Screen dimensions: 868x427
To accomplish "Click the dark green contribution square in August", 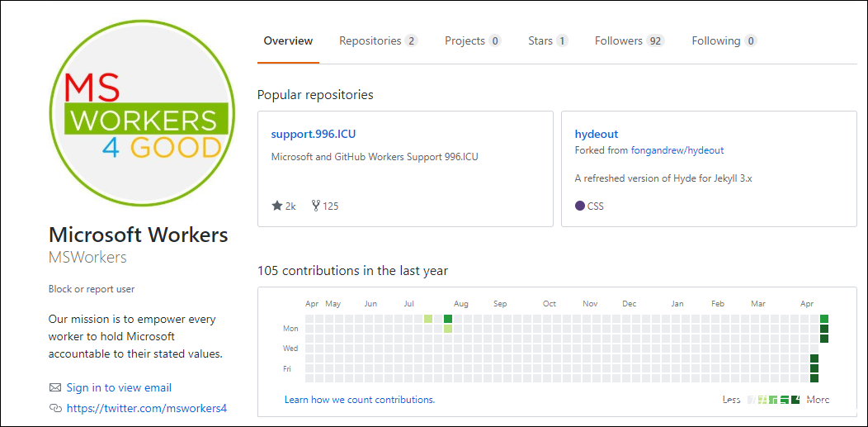I will [x=448, y=319].
